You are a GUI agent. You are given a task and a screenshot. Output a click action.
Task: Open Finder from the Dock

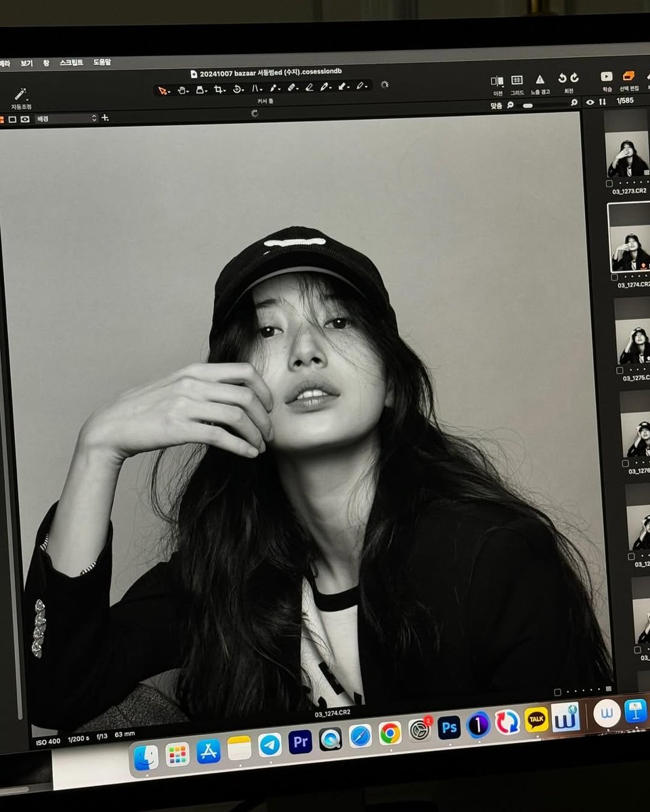pos(146,757)
